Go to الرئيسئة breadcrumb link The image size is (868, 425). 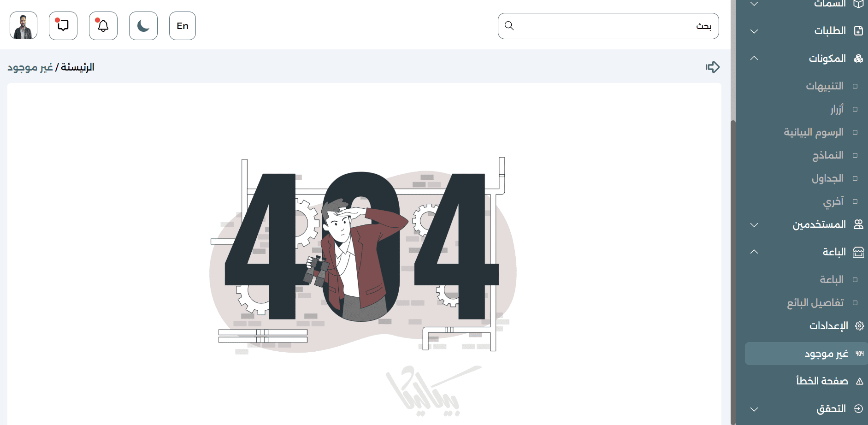pos(77,67)
